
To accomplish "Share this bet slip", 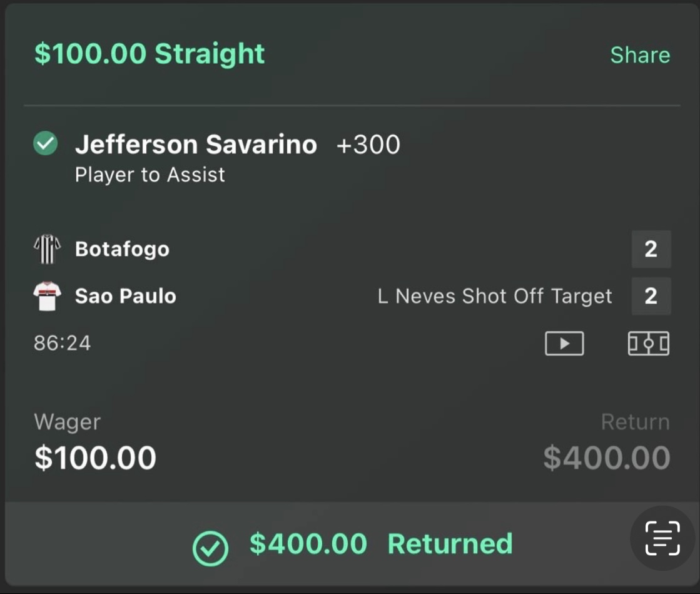I will [x=639, y=55].
